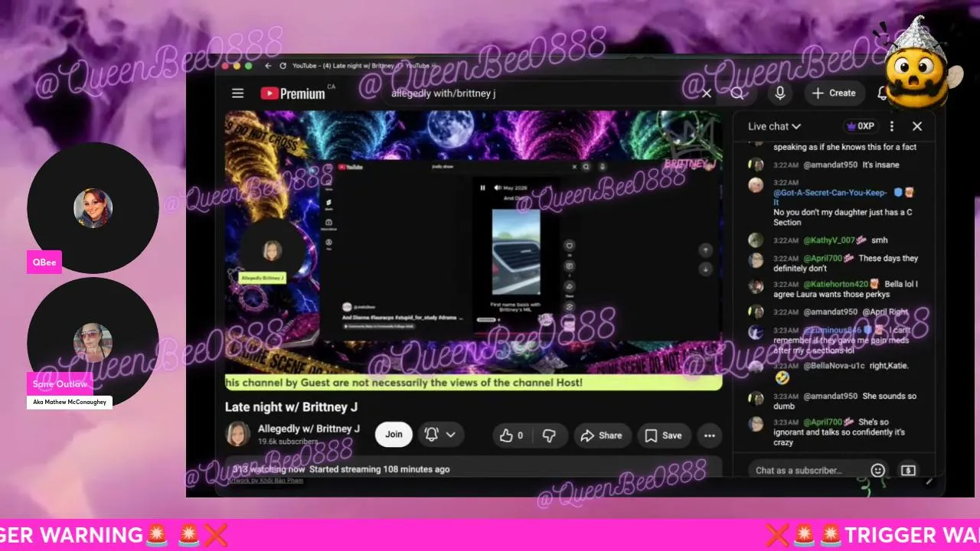
Task: Share the video
Action: tap(602, 435)
